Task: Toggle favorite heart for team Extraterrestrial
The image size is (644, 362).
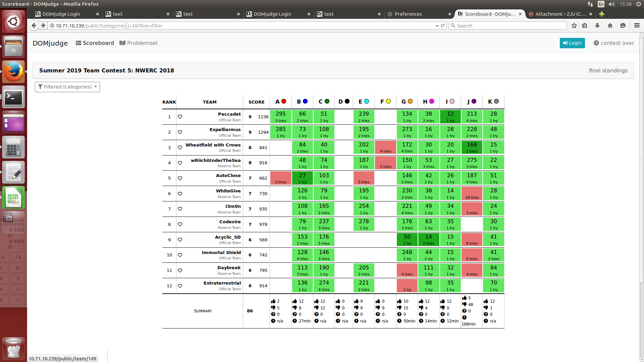Action: tap(180, 286)
